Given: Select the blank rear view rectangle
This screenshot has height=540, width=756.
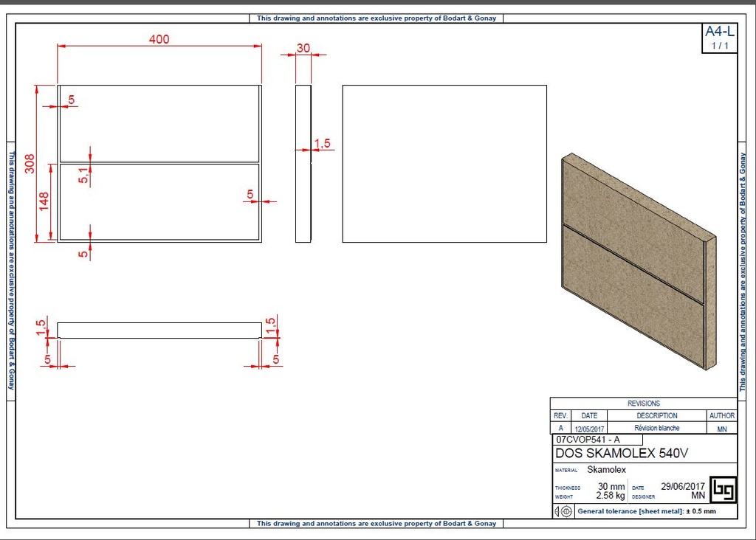Looking at the screenshot, I should click(444, 163).
